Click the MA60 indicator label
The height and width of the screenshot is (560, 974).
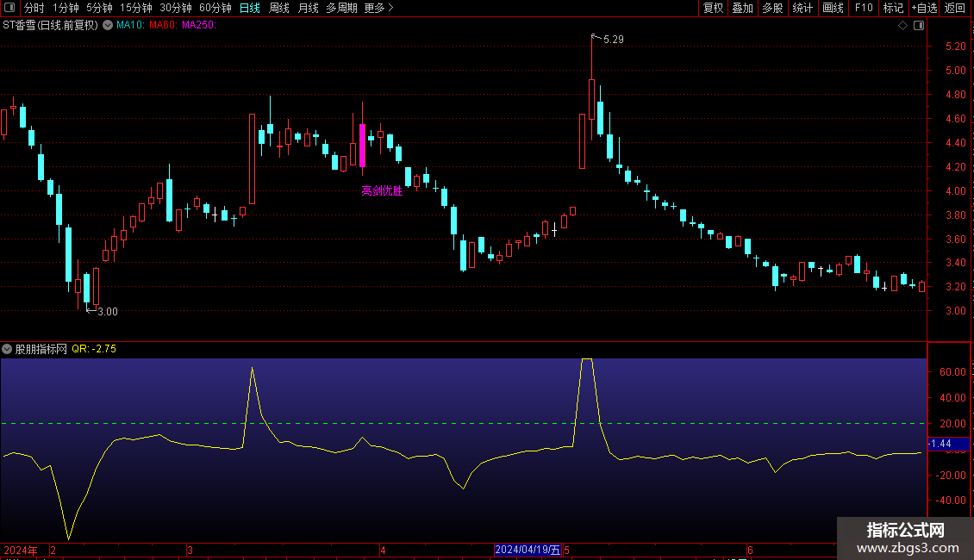164,26
